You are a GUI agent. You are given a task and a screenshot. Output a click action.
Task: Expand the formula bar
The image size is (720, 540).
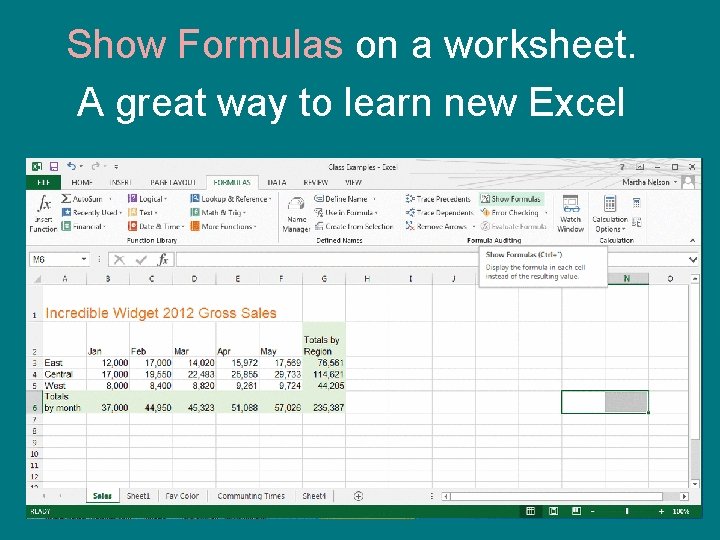pyautogui.click(x=693, y=259)
